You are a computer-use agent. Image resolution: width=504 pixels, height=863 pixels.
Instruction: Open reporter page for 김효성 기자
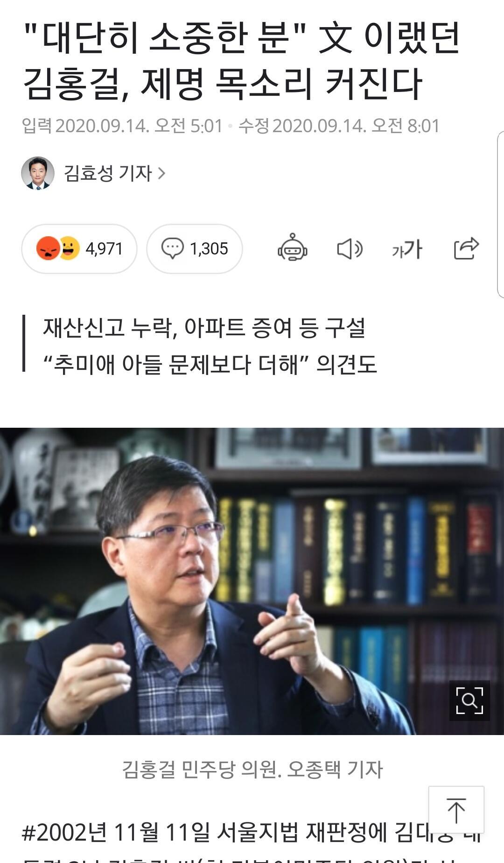(108, 173)
